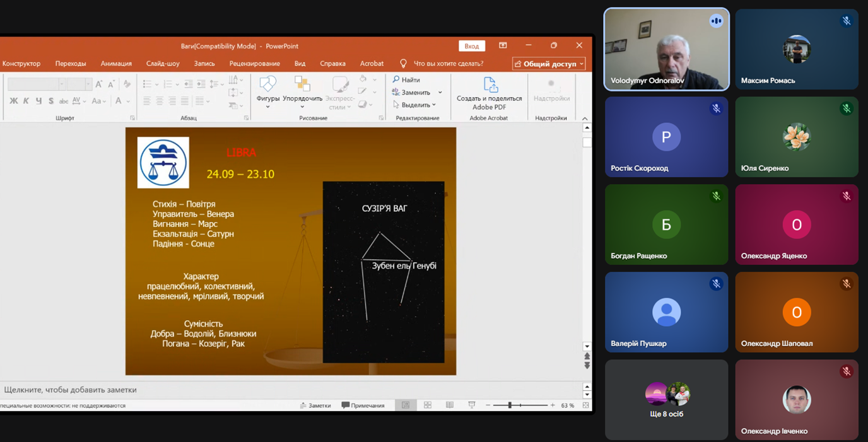
Task: Click the Общий доступ share button
Action: point(549,64)
